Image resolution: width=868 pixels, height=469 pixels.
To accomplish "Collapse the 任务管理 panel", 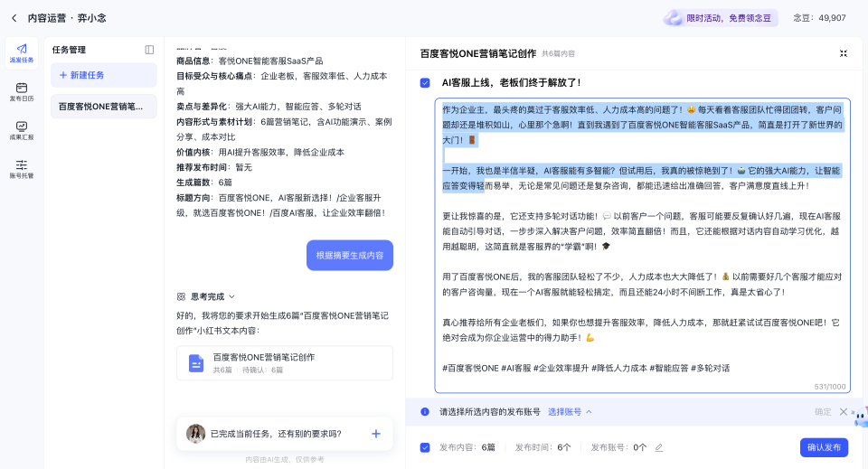I will pos(149,50).
